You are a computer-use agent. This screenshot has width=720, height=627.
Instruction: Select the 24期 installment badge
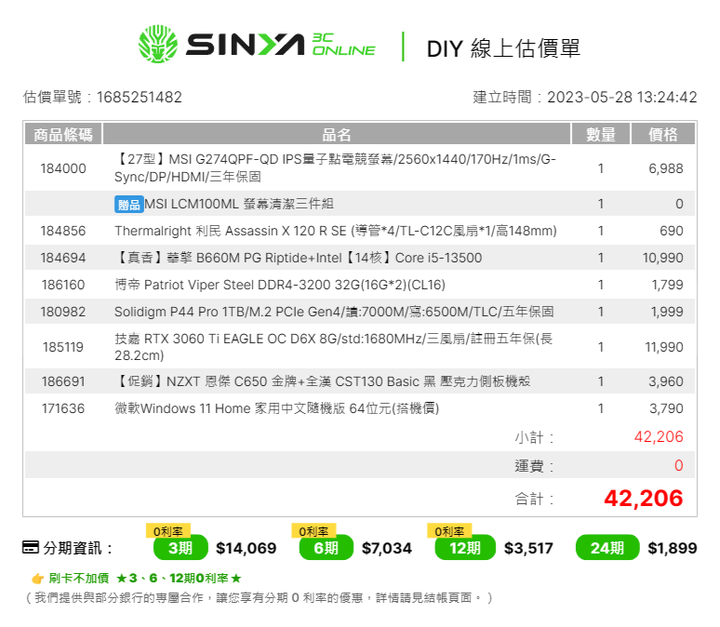point(607,548)
